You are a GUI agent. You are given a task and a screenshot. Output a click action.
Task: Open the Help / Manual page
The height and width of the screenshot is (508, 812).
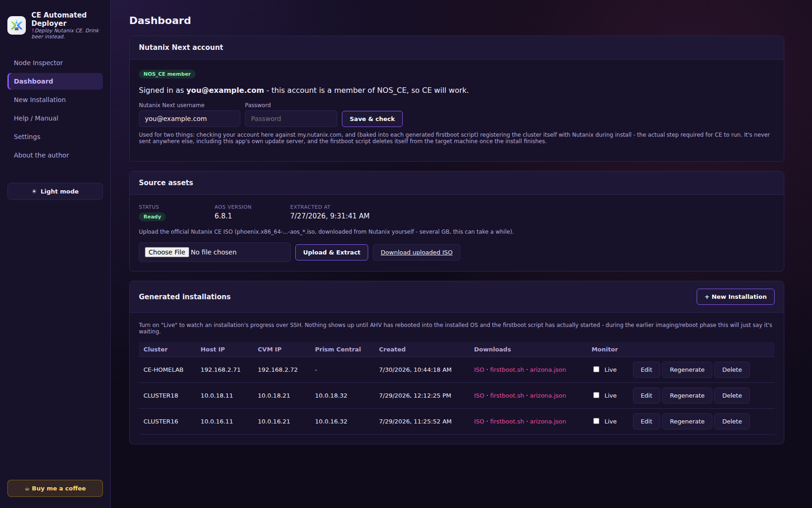coord(55,118)
